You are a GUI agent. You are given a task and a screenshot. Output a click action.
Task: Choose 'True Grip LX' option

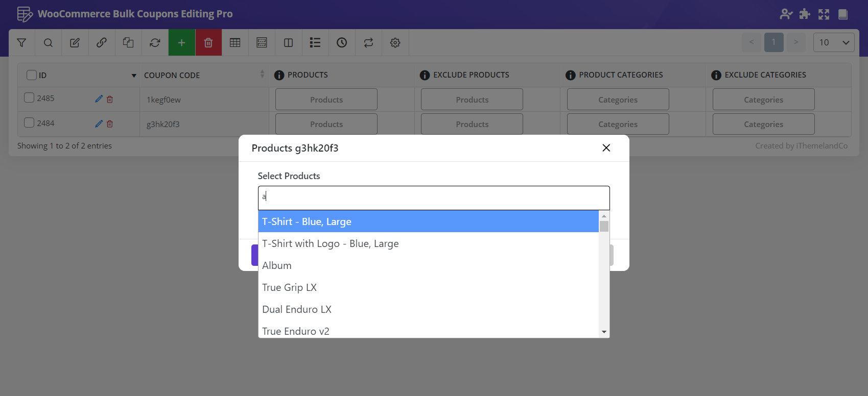point(289,287)
